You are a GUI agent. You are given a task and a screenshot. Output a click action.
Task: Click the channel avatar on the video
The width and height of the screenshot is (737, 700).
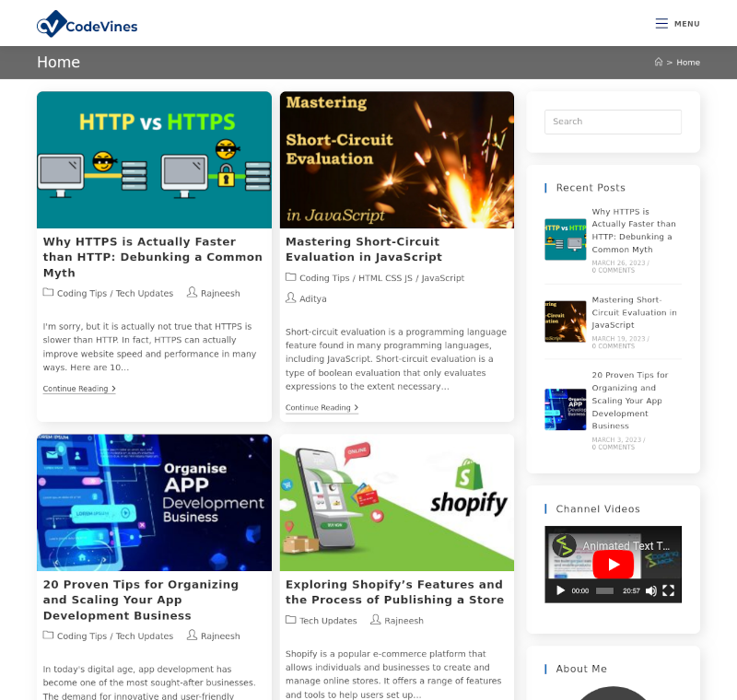click(564, 546)
